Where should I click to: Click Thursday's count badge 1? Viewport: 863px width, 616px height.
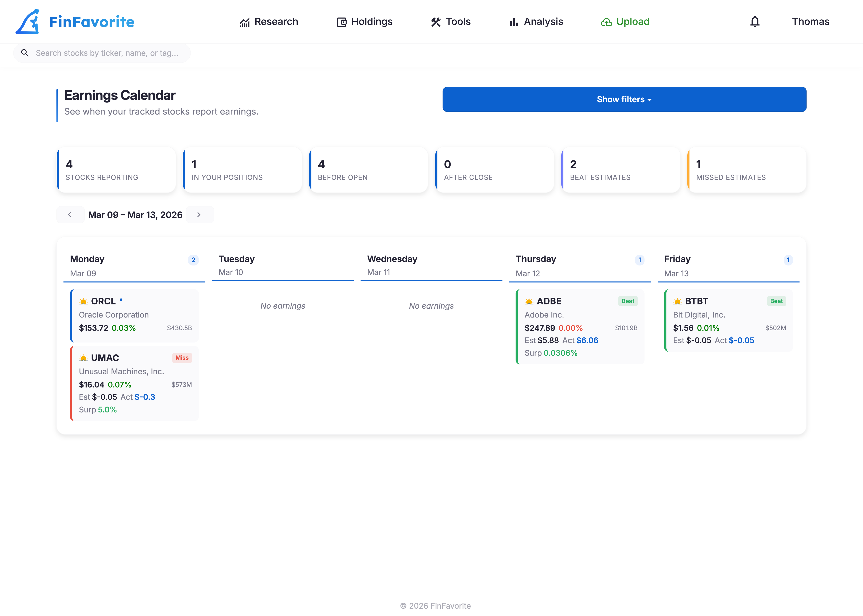coord(639,260)
